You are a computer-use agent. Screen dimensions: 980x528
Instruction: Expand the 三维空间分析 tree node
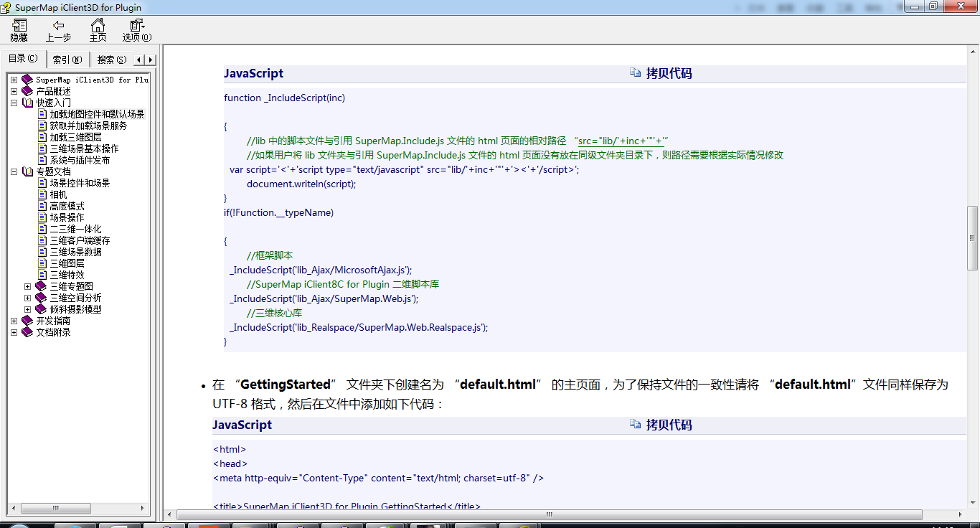click(27, 298)
